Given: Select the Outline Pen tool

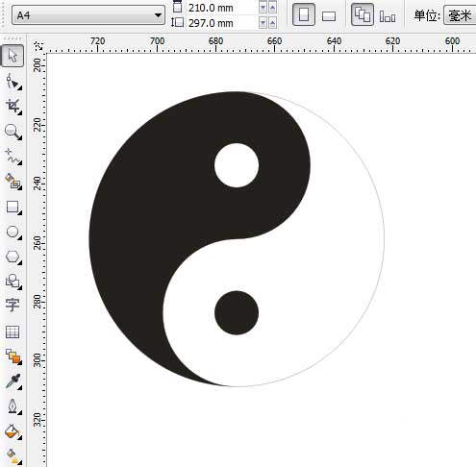Looking at the screenshot, I should coord(13,406).
